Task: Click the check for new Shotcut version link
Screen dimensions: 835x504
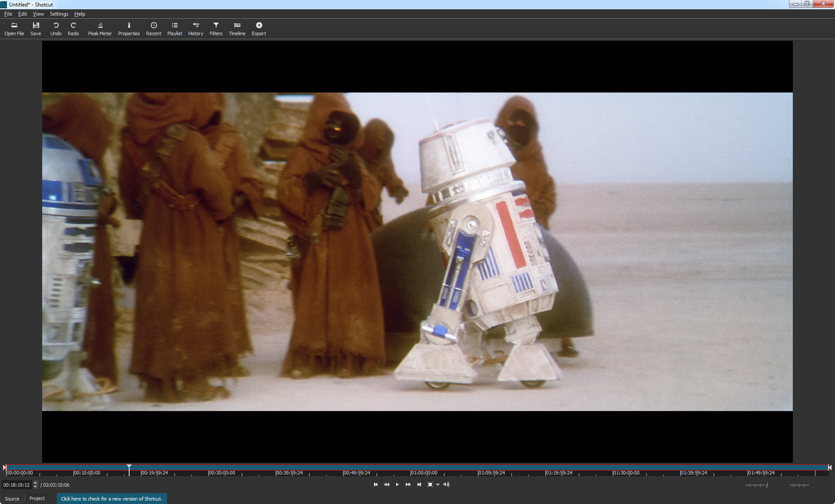Action: click(112, 499)
